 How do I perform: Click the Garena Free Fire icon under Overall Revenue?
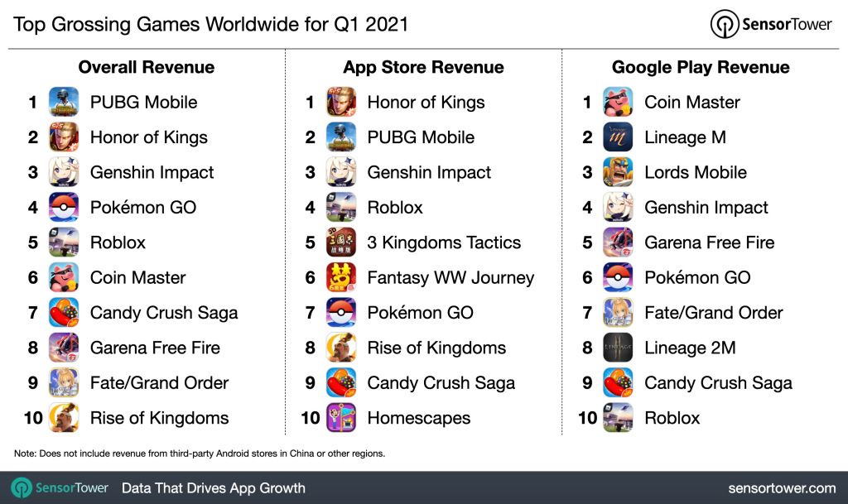click(x=64, y=348)
